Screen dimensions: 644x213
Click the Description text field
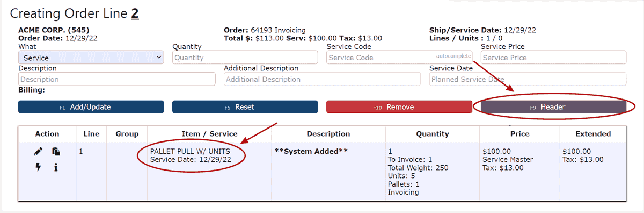click(x=117, y=79)
